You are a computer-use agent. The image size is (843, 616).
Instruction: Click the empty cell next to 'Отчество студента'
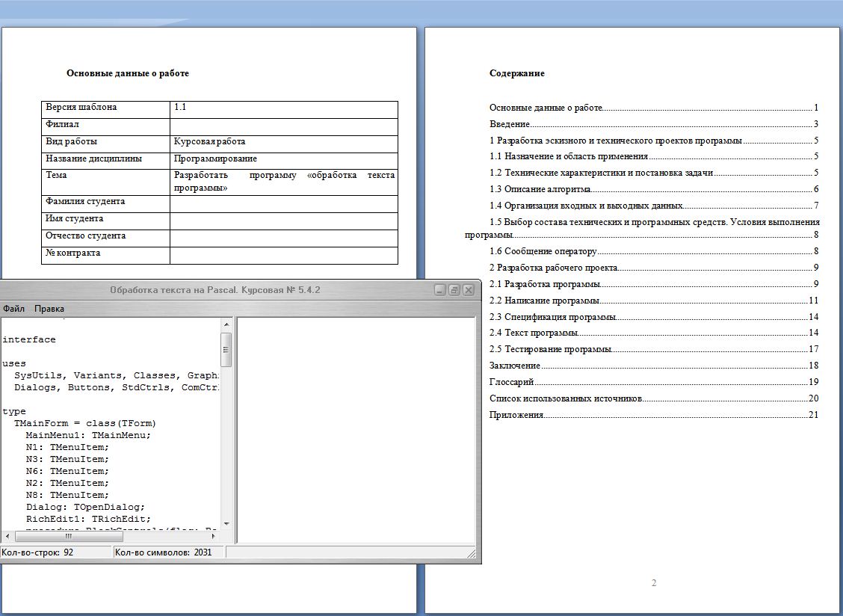[284, 238]
